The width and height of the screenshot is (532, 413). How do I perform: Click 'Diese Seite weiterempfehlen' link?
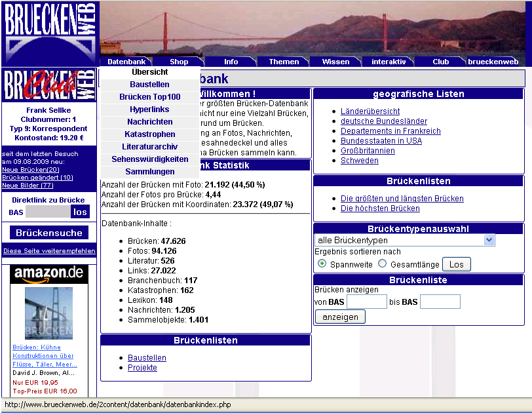point(49,251)
